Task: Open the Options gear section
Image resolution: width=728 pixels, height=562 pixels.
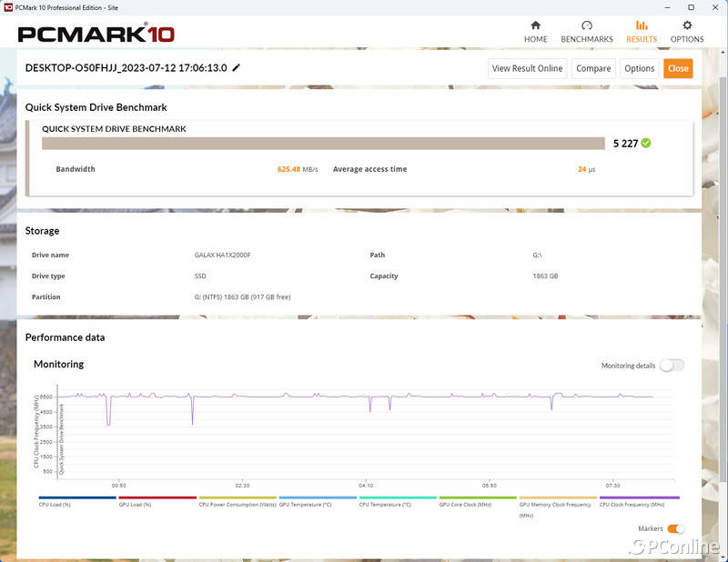Action: pos(687,31)
